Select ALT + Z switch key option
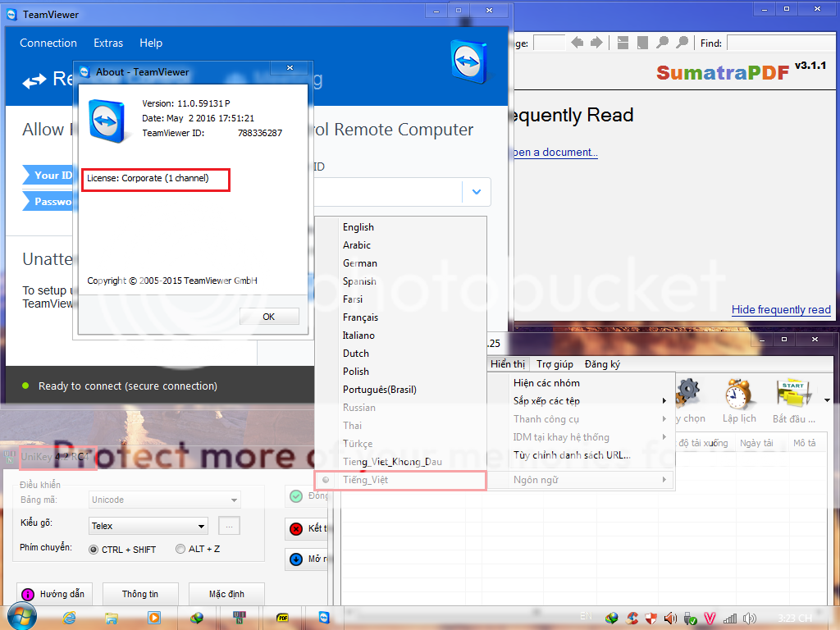Viewport: 840px width, 630px height. pos(180,549)
